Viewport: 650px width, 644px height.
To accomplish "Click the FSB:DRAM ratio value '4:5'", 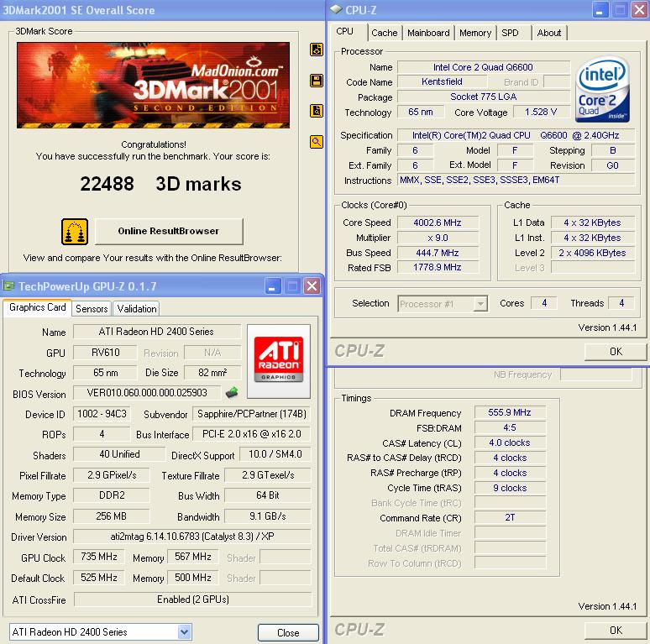I will coord(510,427).
